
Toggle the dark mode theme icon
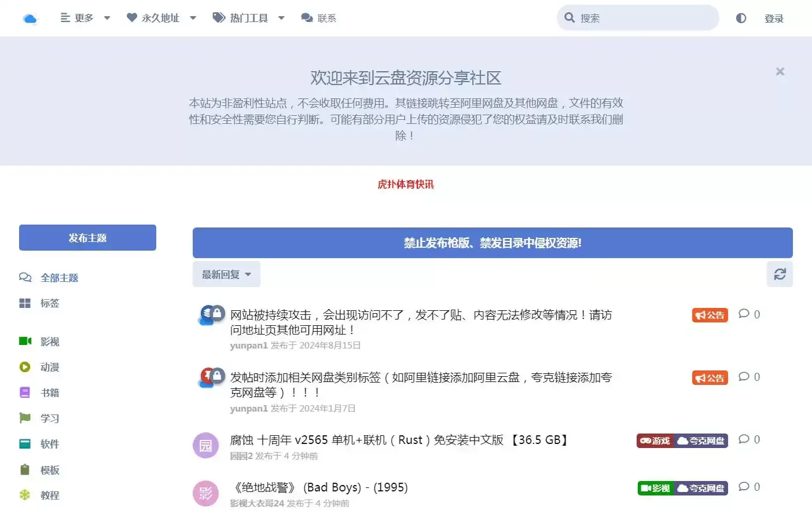tap(741, 18)
